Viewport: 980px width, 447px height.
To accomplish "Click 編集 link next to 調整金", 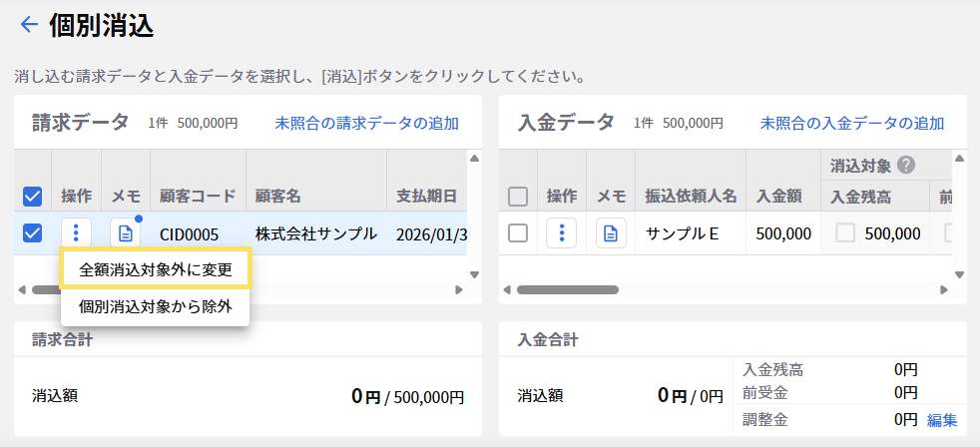I will pos(941,420).
